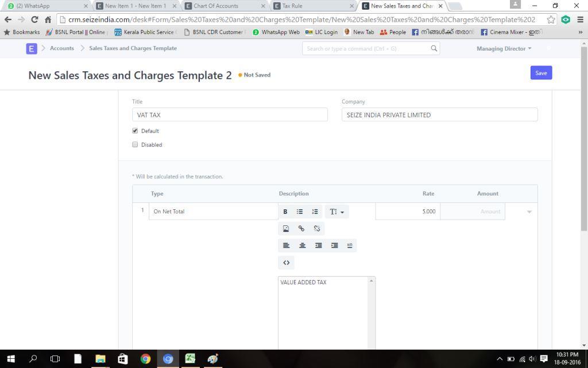Viewport: 588px width, 368px height.
Task: Open the Managing Director user dropdown
Action: click(504, 48)
